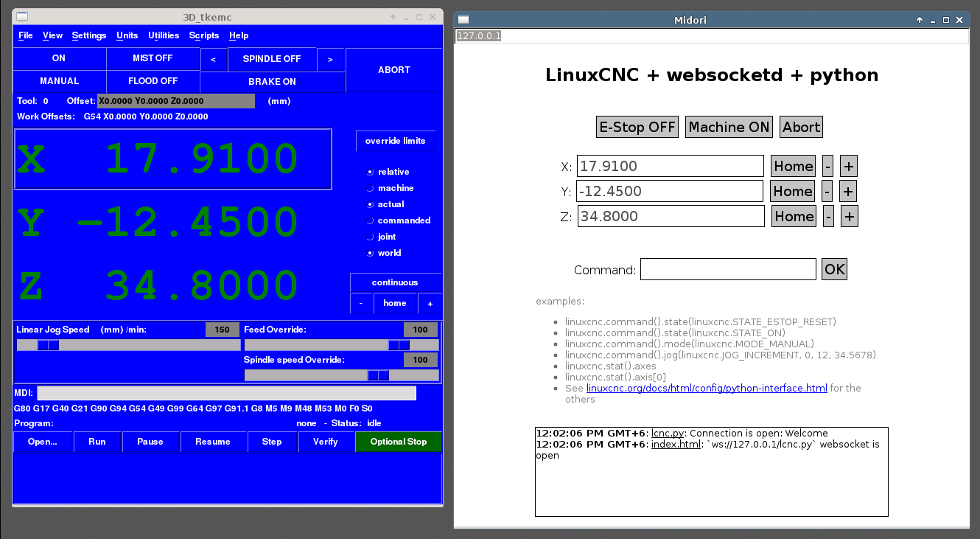
Task: Click the Abort button in the Midori page
Action: tap(801, 127)
